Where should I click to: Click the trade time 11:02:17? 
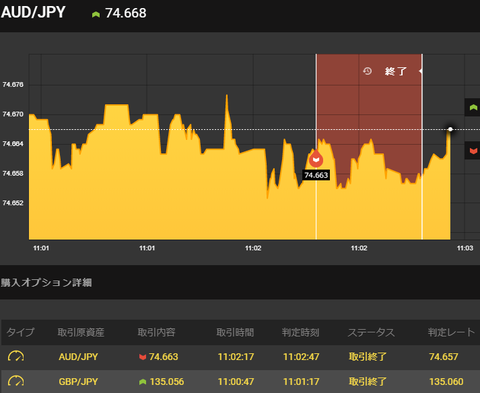pos(236,357)
